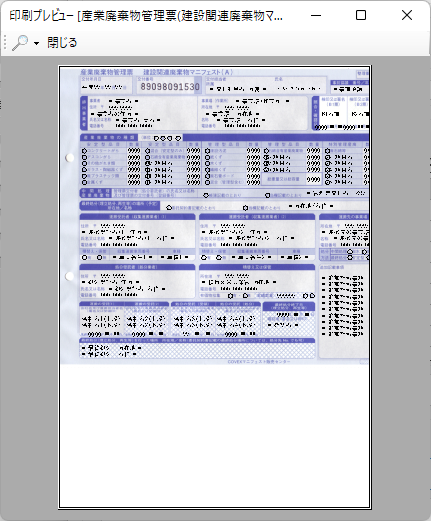
Task: Close the print preview window
Action: pyautogui.click(x=407, y=15)
